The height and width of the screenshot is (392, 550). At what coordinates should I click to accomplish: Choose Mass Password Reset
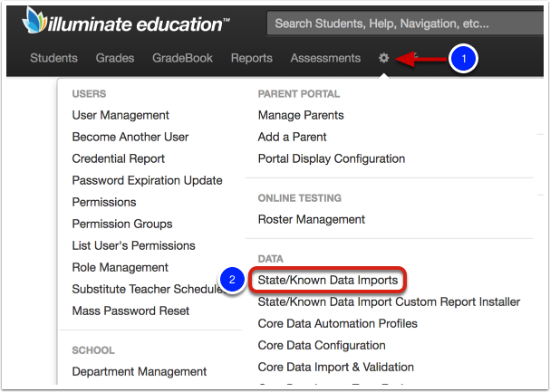click(130, 311)
